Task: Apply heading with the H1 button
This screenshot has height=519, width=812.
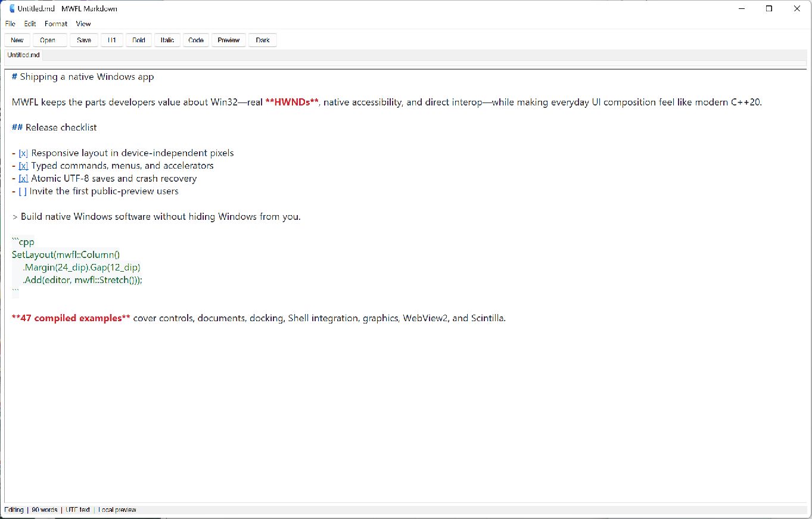Action: (x=112, y=40)
